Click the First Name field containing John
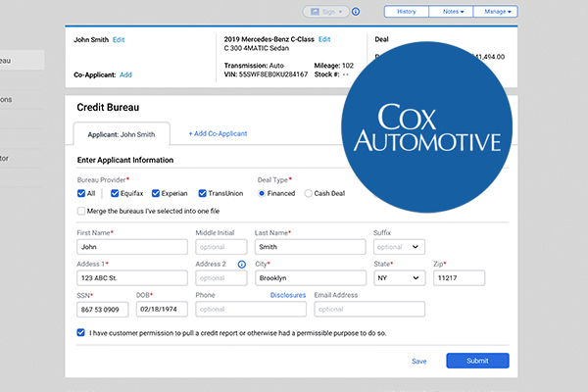The height and width of the screenshot is (392, 588). [132, 247]
